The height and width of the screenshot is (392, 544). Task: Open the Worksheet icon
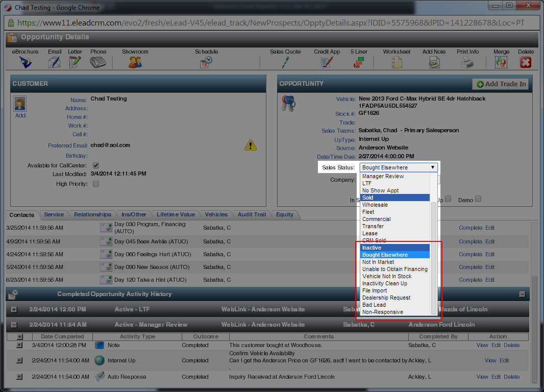click(397, 62)
